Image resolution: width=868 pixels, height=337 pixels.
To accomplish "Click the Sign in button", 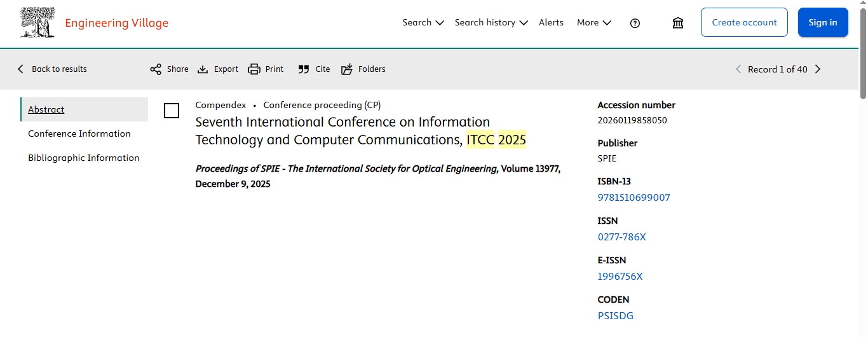I will [x=822, y=22].
